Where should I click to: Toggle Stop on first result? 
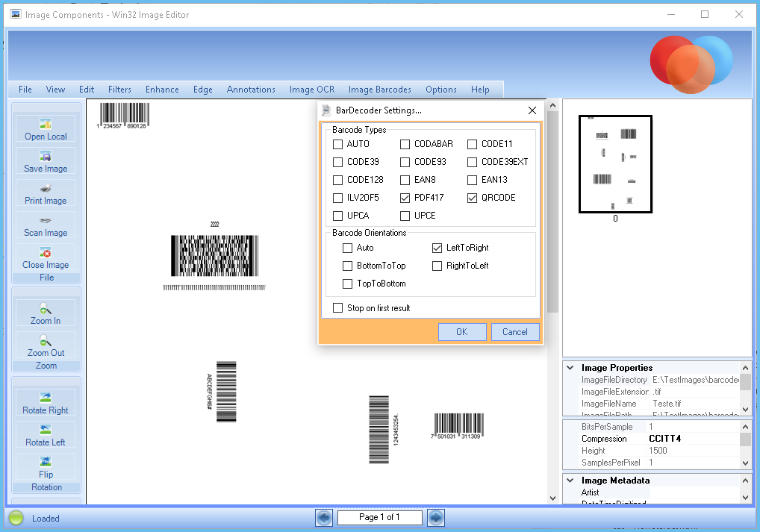[x=338, y=308]
